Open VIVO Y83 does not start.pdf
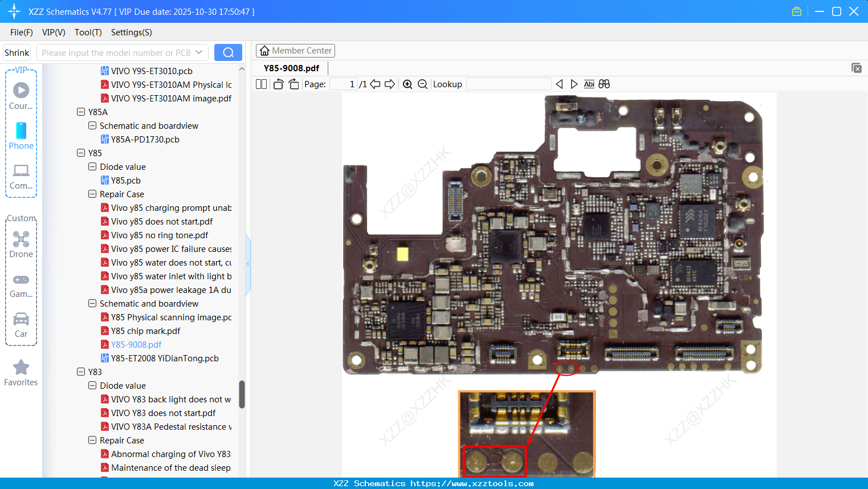This screenshot has height=489, width=868. point(163,413)
